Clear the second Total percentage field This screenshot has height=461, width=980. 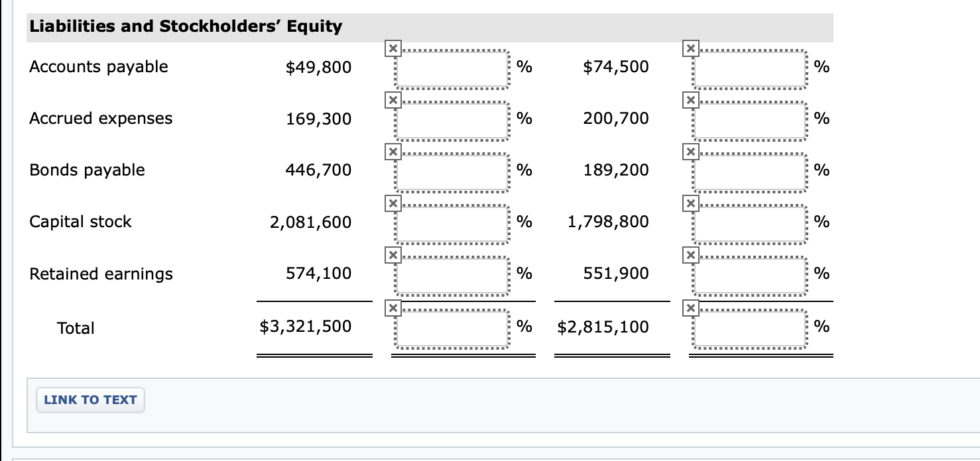click(690, 307)
